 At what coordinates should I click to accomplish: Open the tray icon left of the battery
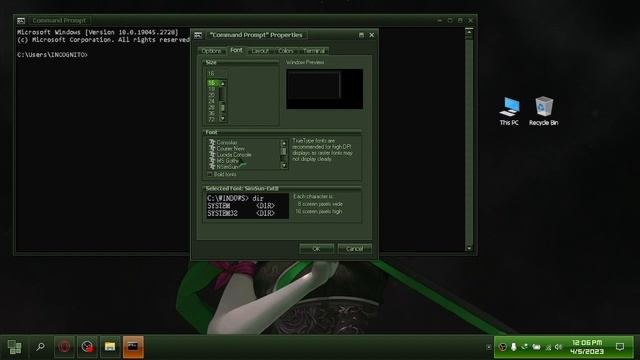[x=524, y=347]
